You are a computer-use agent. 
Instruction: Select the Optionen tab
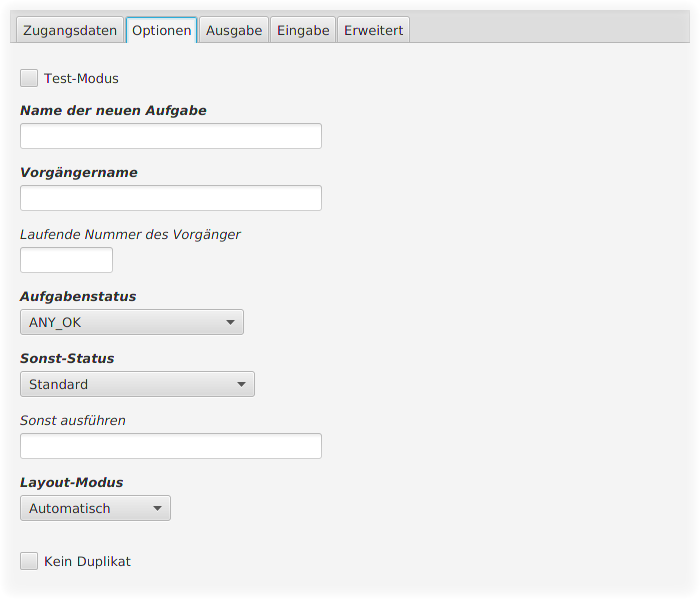pyautogui.click(x=162, y=30)
